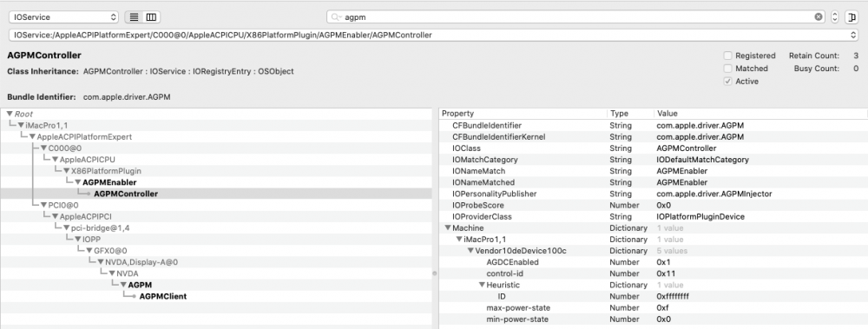
Task: Select the IOProviderClass property row
Action: (x=654, y=216)
